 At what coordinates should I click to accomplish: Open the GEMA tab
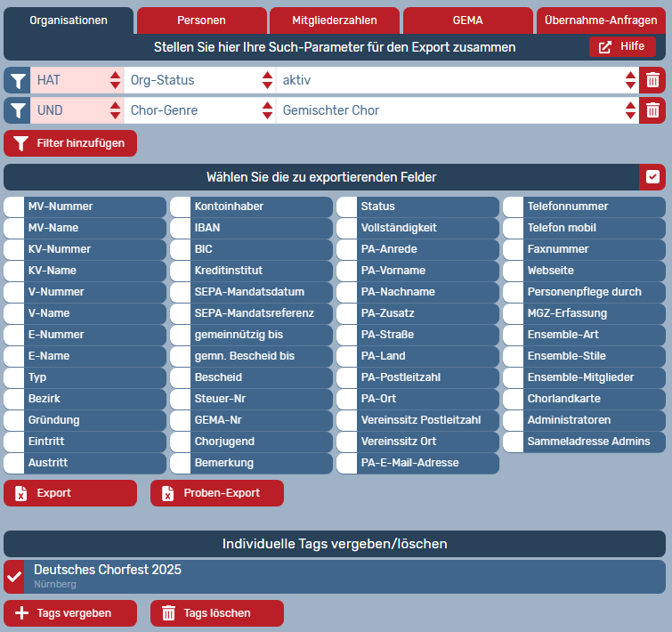pyautogui.click(x=467, y=20)
